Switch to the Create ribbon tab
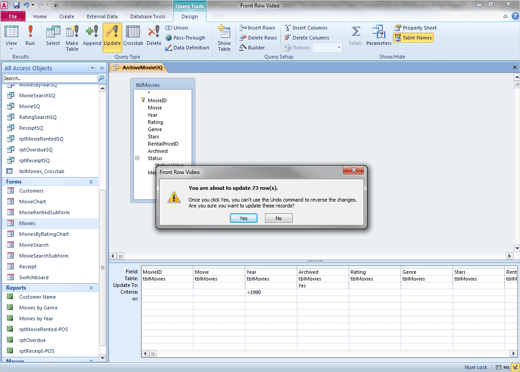520x372 pixels. tap(67, 16)
